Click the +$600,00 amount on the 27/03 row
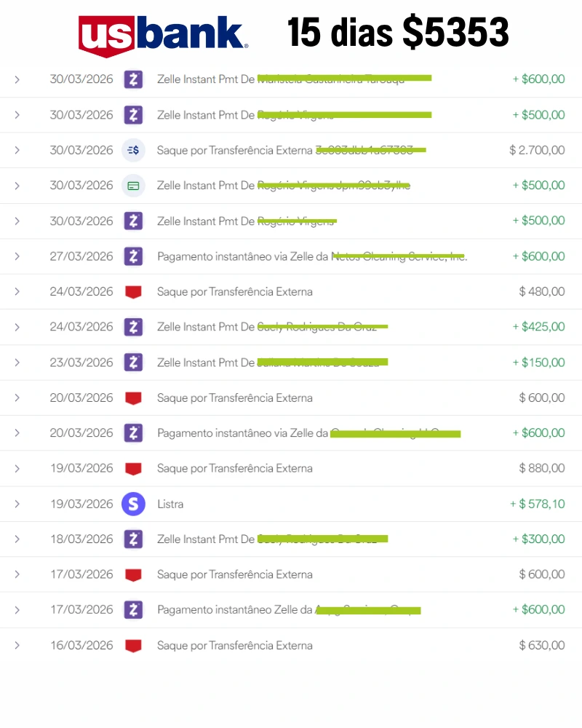 click(538, 256)
